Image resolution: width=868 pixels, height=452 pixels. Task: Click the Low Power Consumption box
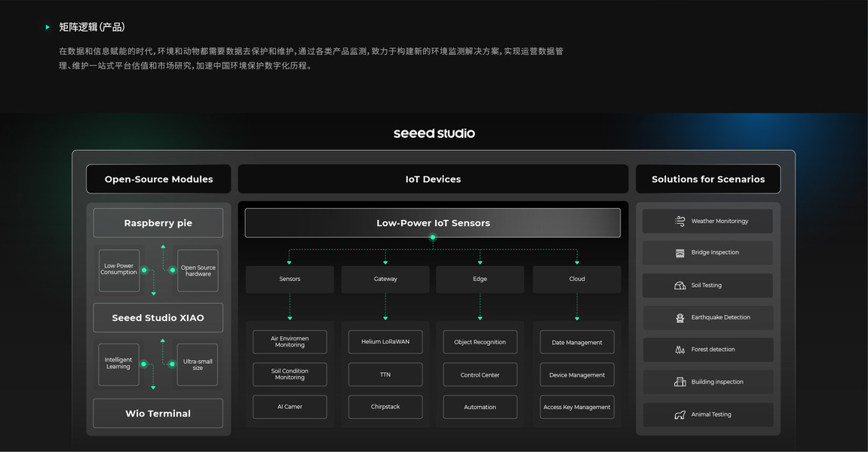pos(119,270)
